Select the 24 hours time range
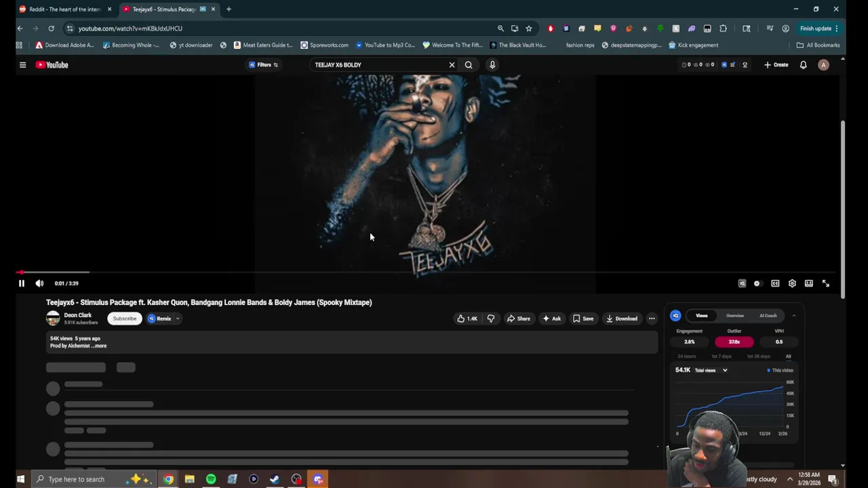This screenshot has height=488, width=868. point(686,357)
